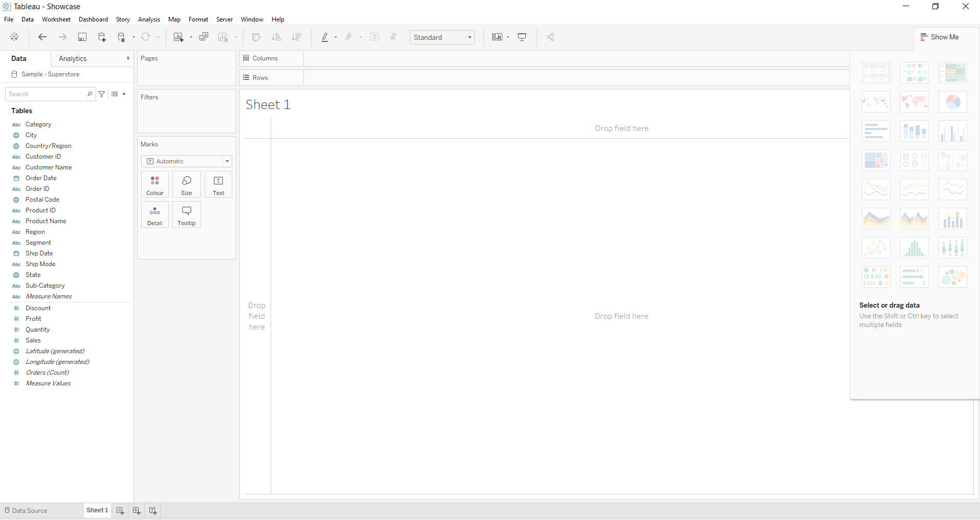Click the Tooltip button on Marks card

pos(187,214)
